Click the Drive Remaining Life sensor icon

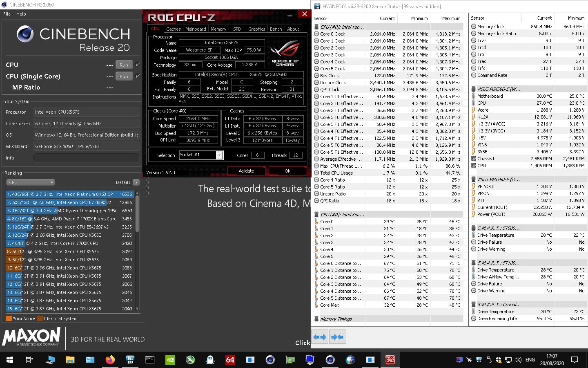point(474,319)
